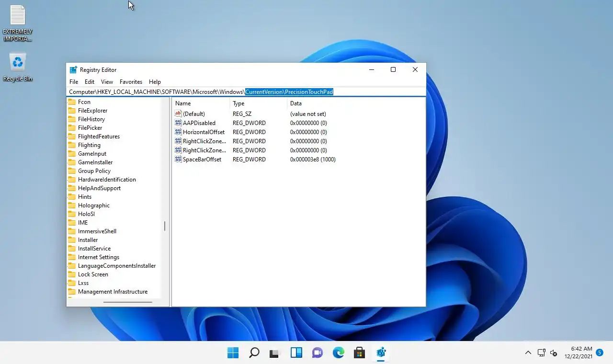Open the Widgets panel from taskbar
613x364 pixels.
(296, 353)
